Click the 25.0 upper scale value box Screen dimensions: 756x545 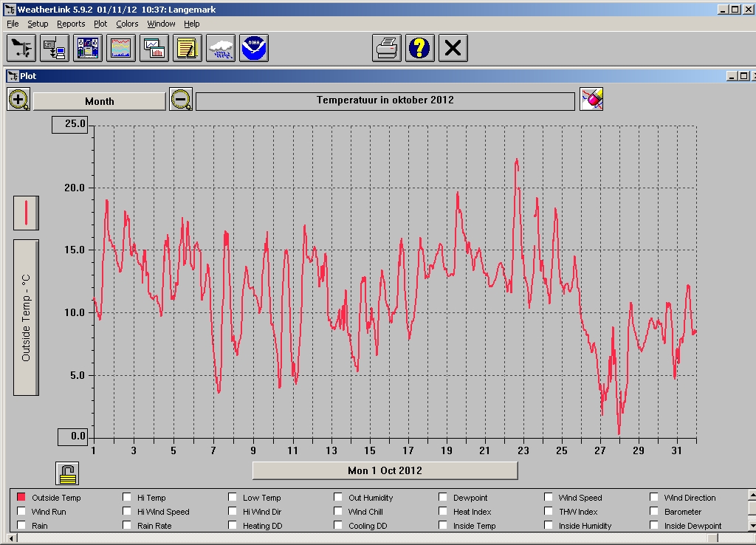click(x=70, y=124)
